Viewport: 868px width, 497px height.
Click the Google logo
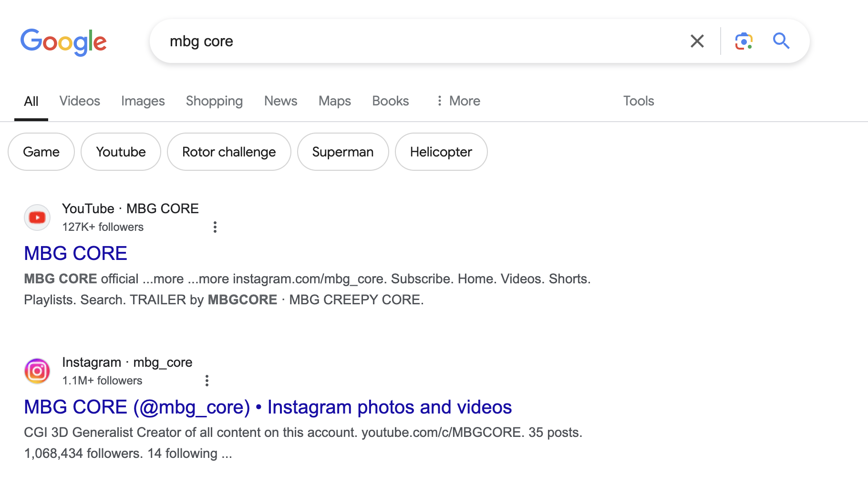(x=63, y=42)
